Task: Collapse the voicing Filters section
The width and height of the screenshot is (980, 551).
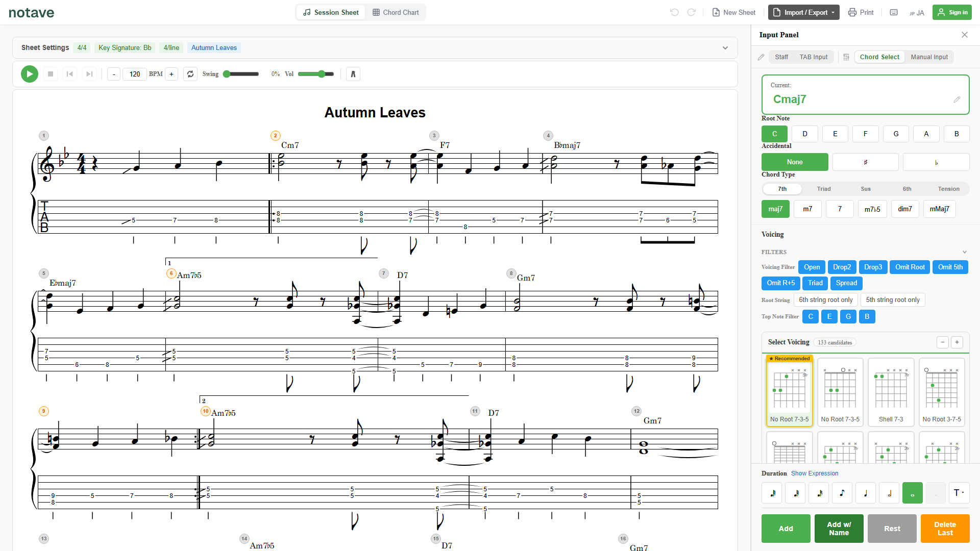Action: 965,252
